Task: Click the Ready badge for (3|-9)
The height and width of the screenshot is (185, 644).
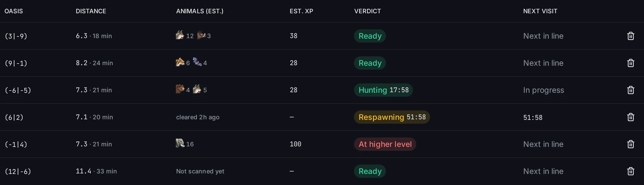Action: [370, 36]
